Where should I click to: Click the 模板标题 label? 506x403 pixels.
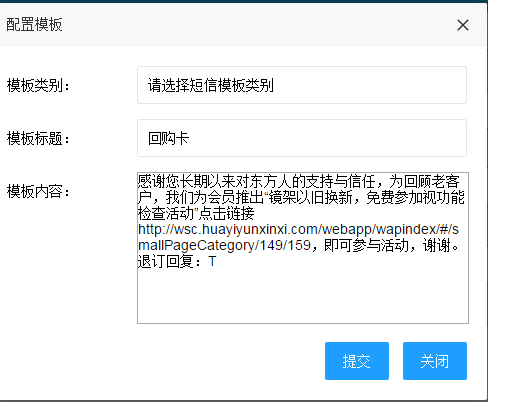38,138
